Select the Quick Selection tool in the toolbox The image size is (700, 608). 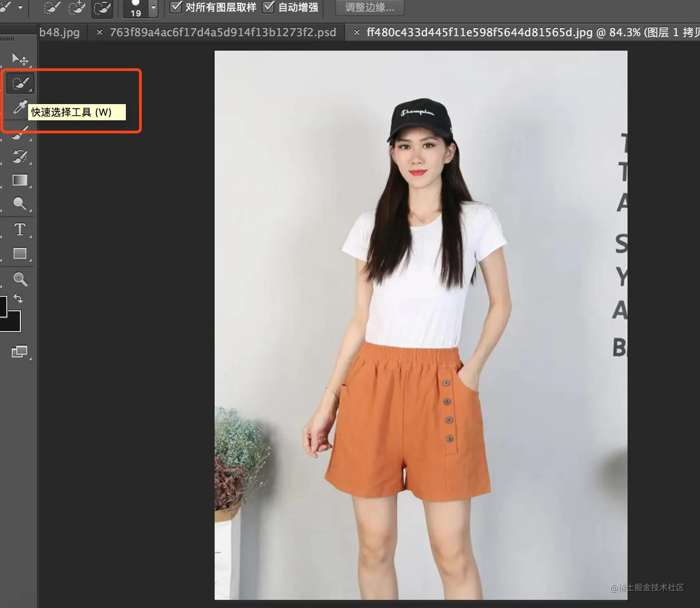pyautogui.click(x=20, y=83)
